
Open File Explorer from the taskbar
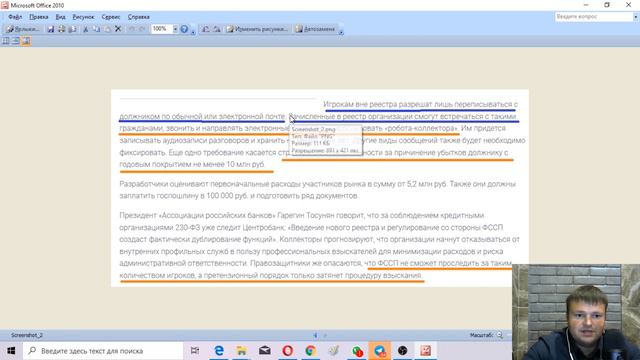click(242, 351)
